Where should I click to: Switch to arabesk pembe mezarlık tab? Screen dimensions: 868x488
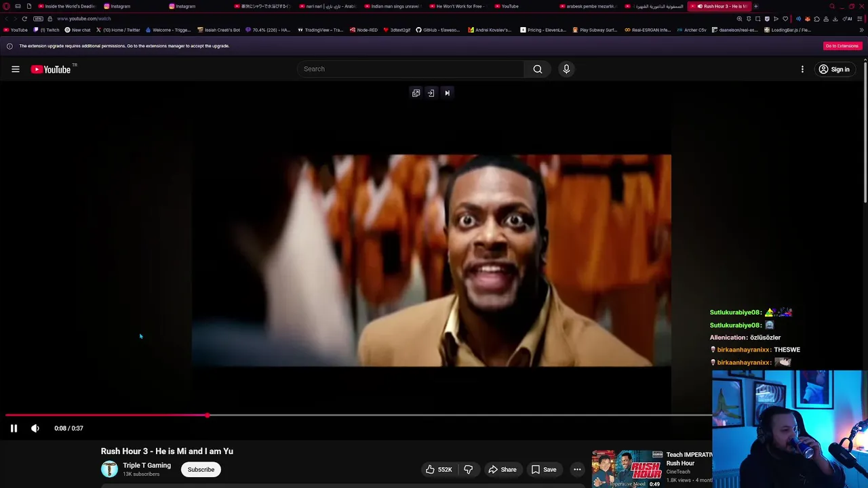click(x=588, y=6)
